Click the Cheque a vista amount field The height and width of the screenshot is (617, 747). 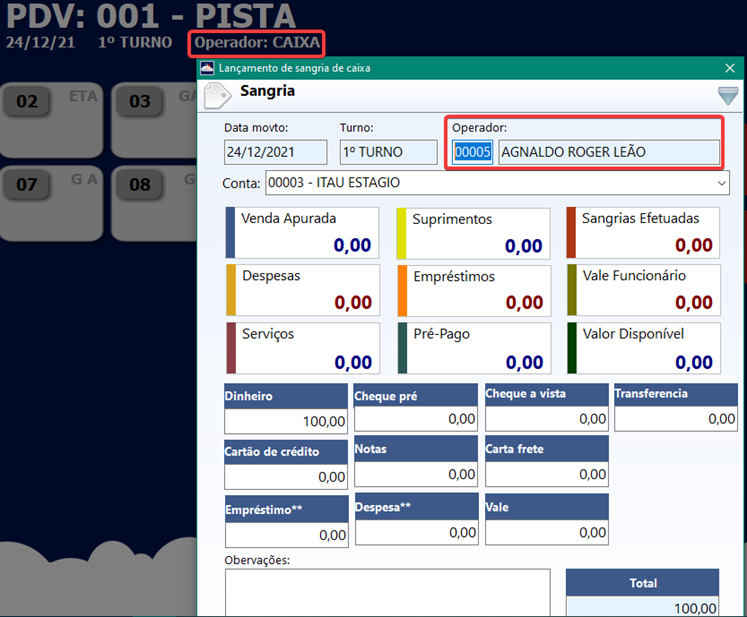coord(547,419)
